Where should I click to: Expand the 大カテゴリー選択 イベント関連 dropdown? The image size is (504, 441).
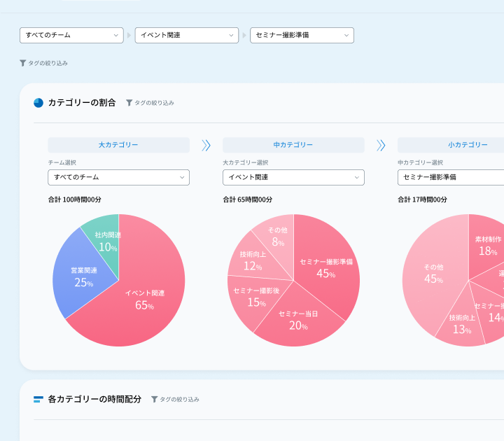293,177
